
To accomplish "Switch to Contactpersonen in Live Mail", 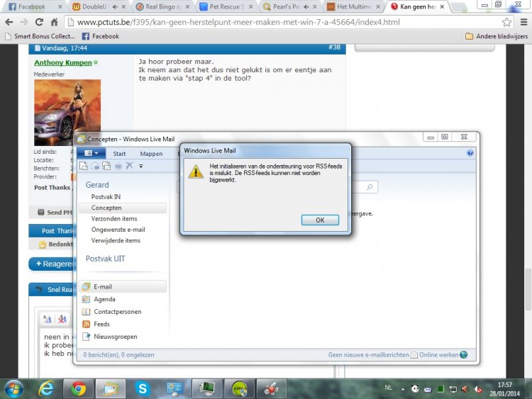I will 117,312.
